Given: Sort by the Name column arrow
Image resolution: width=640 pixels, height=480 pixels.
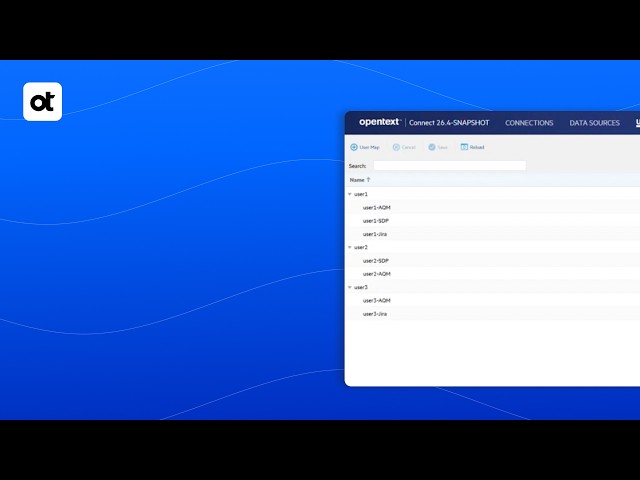Looking at the screenshot, I should pyautogui.click(x=368, y=180).
